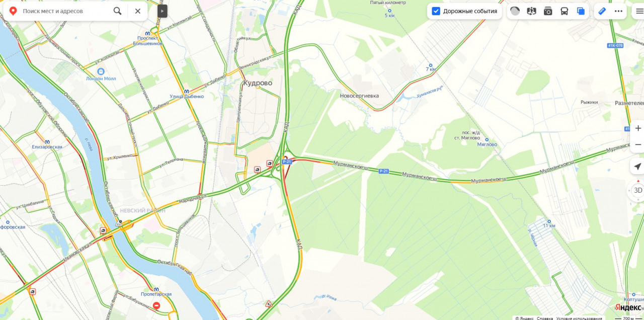Toggle the 3D map view

tap(638, 190)
